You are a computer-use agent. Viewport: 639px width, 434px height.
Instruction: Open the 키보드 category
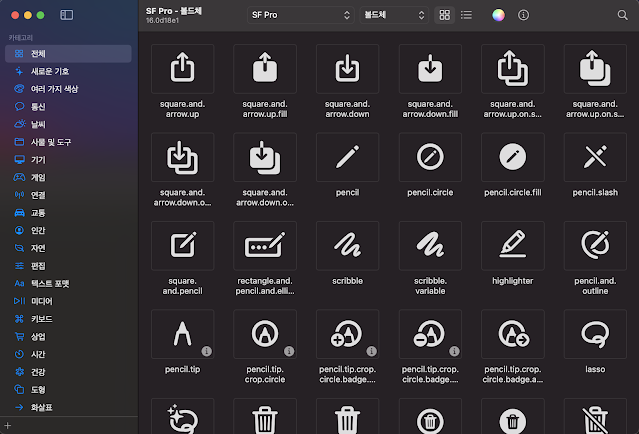coord(68,319)
